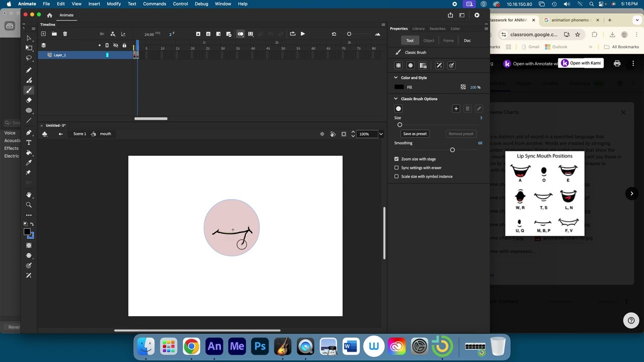Add a new brush preset with plus
This screenshot has height=362, width=644.
tap(456, 109)
